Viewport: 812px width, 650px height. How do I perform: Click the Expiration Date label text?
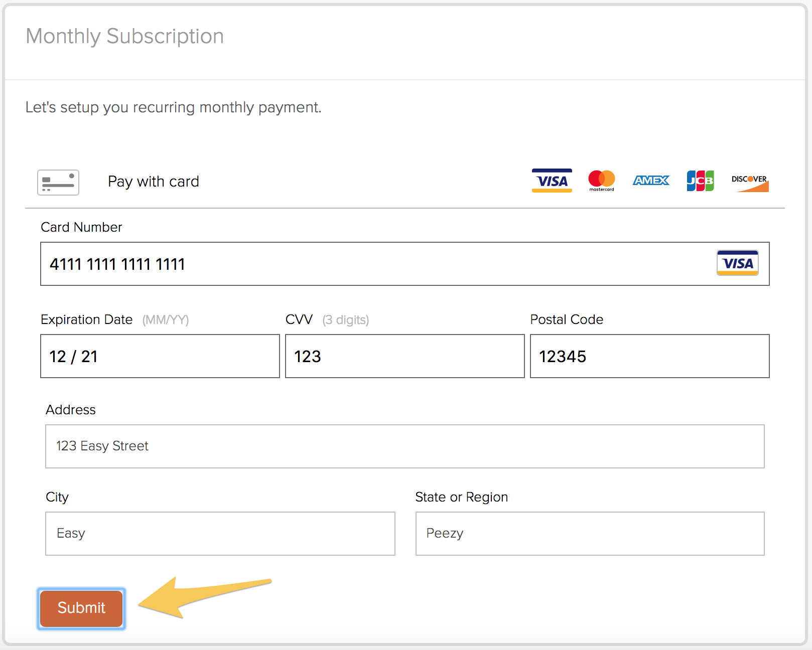[87, 319]
